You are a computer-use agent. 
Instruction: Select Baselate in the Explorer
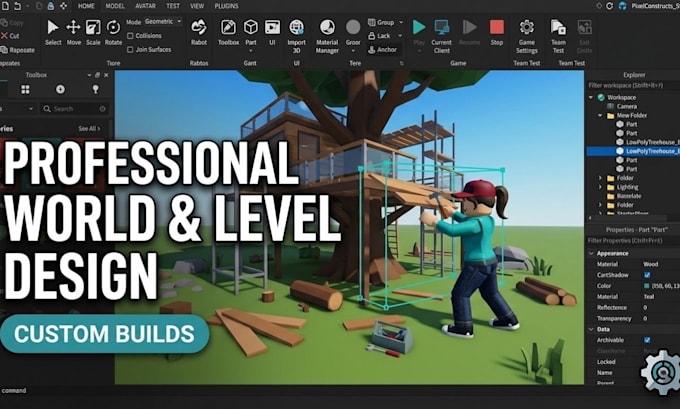point(628,196)
